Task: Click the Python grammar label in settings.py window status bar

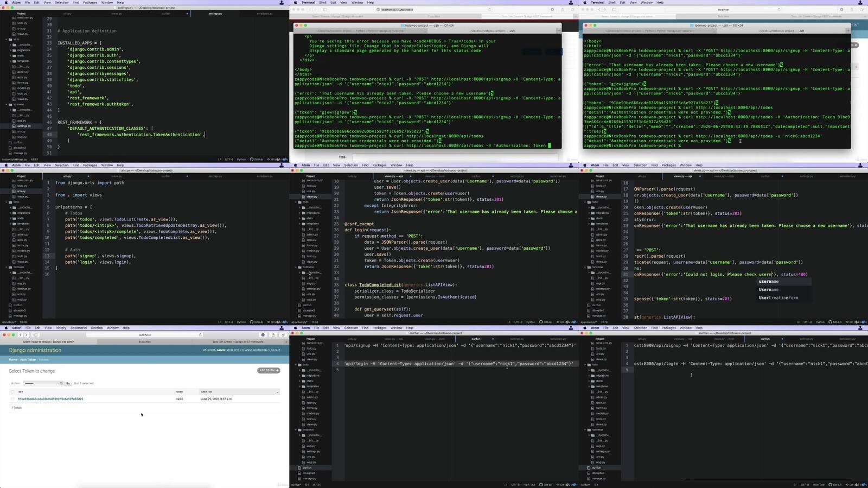Action: tap(241, 160)
